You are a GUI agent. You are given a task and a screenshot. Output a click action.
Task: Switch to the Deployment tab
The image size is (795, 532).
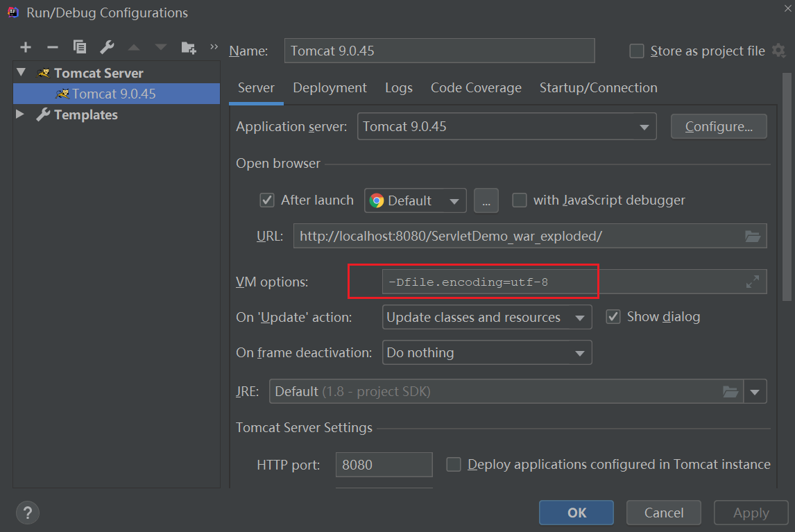pos(330,87)
